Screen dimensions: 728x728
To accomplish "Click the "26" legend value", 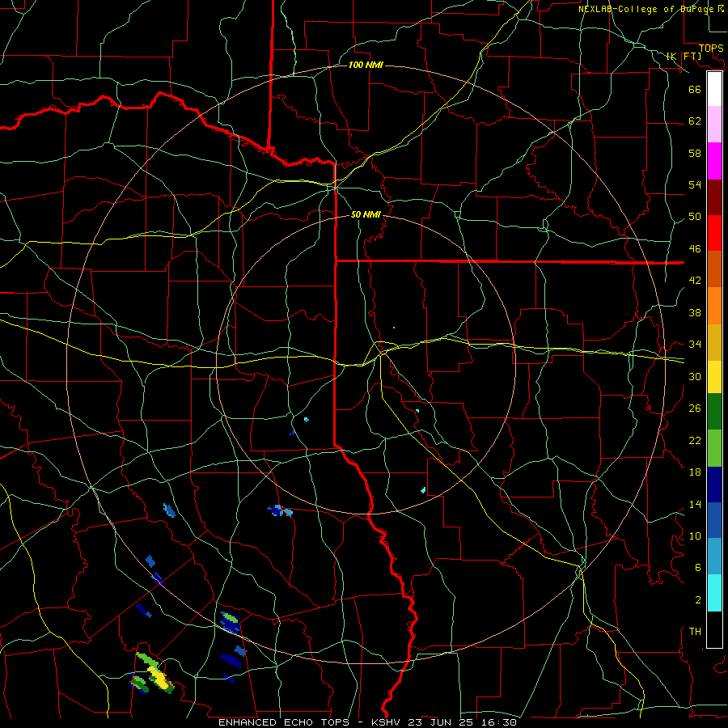I will [x=695, y=408].
